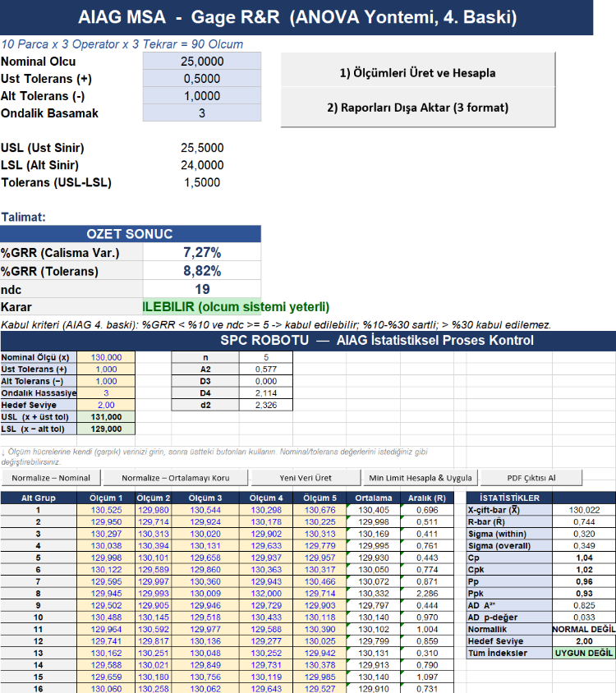This screenshot has height=693, width=616.
Task: Select the Alt Tolerans (-) value 1,0000
Action: point(202,95)
